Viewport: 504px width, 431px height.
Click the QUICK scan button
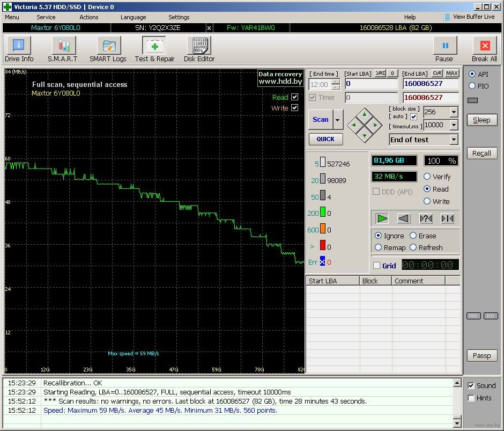(325, 139)
